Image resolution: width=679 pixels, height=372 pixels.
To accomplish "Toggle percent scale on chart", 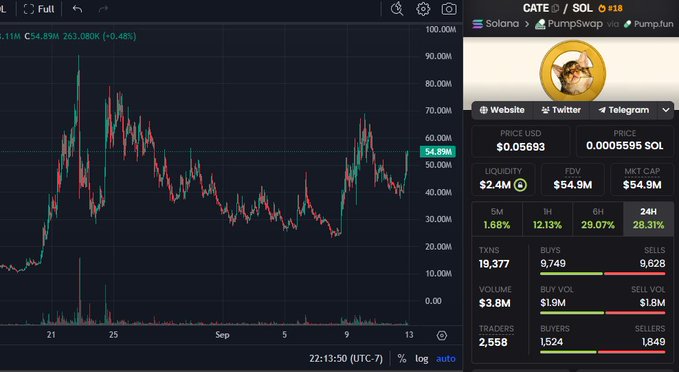I will click(402, 359).
